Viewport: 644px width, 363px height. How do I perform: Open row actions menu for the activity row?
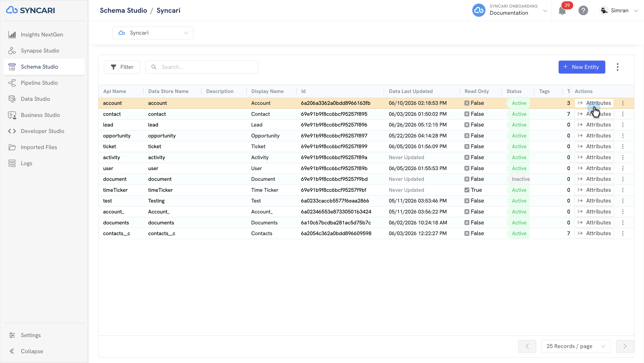(623, 157)
